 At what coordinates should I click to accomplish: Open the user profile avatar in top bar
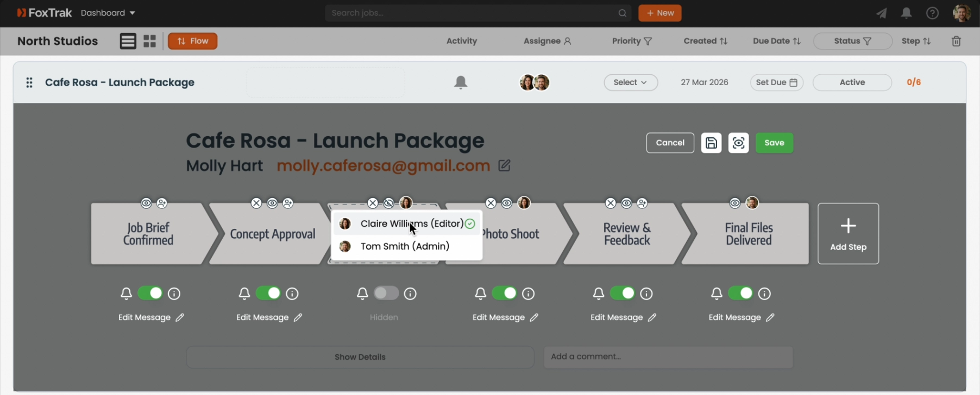[962, 13]
